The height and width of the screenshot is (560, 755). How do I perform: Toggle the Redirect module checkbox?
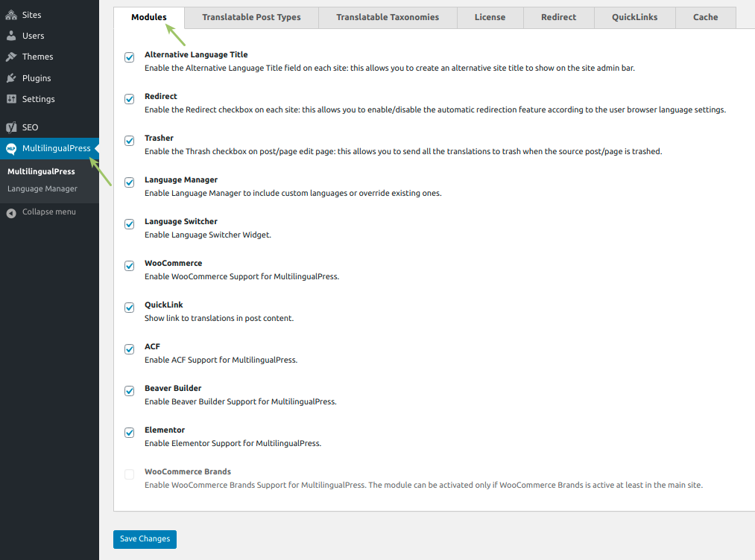(130, 99)
